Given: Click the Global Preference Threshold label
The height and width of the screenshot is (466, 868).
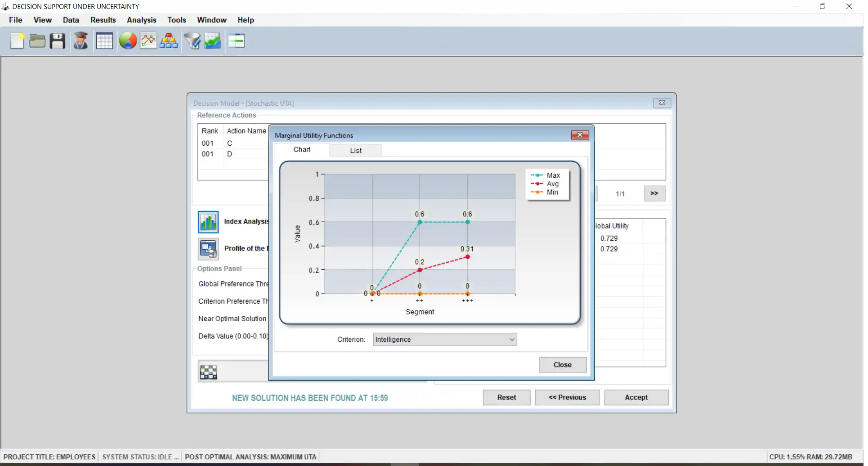Looking at the screenshot, I should pyautogui.click(x=233, y=284).
